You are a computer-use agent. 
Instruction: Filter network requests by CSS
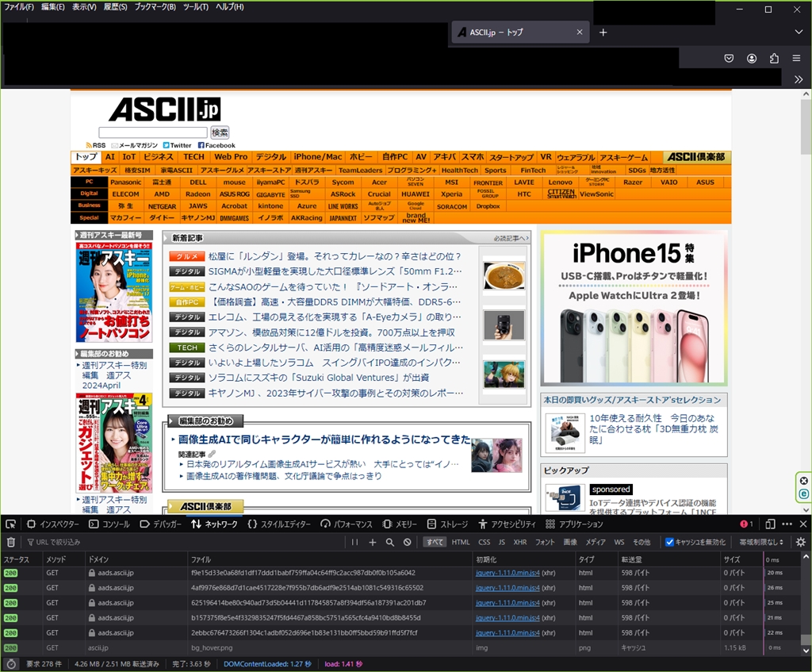tap(485, 542)
